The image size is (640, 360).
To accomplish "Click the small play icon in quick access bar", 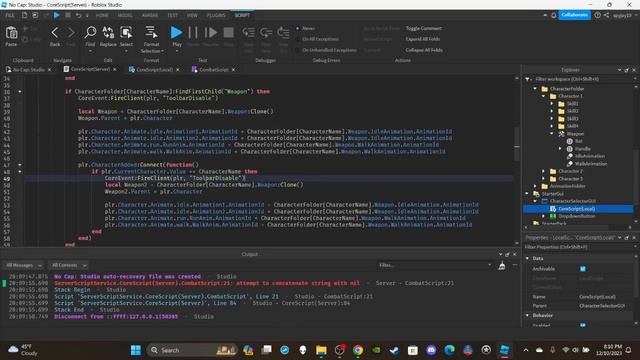I will point(57,15).
